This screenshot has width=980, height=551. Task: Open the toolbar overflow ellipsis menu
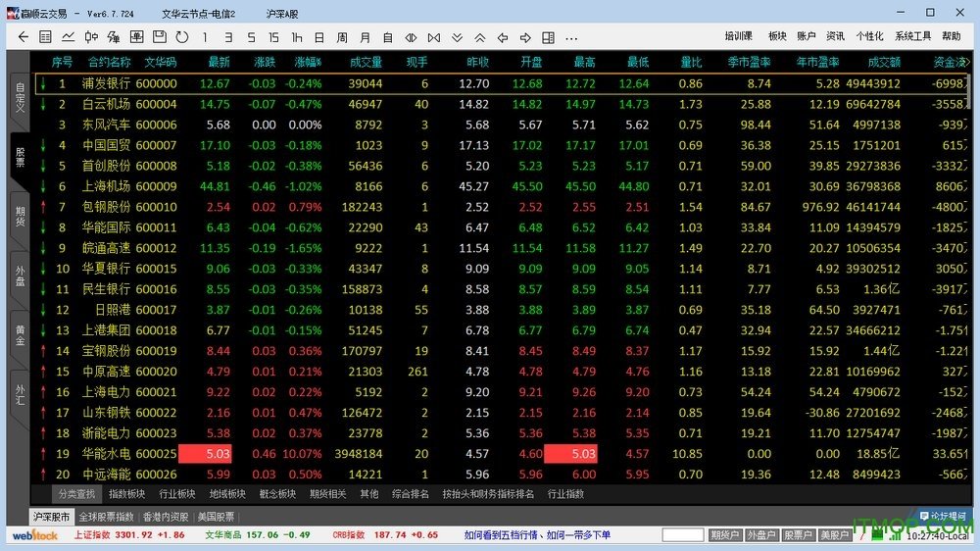click(571, 38)
